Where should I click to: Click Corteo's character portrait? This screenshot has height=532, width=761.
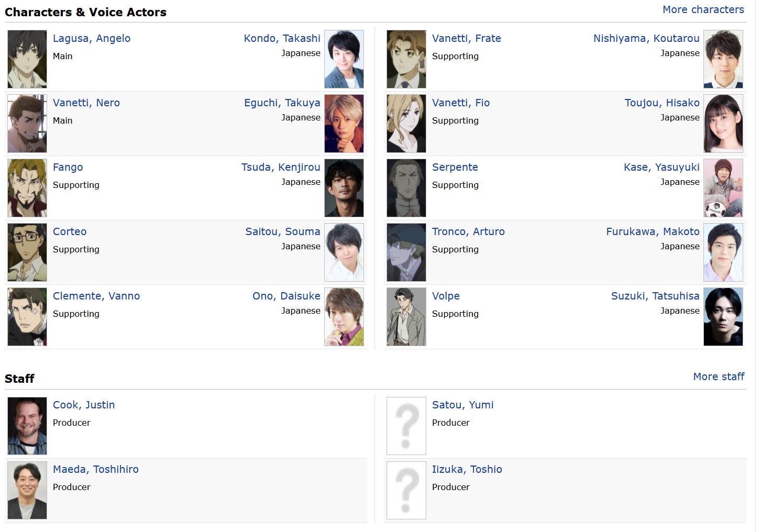pos(27,252)
